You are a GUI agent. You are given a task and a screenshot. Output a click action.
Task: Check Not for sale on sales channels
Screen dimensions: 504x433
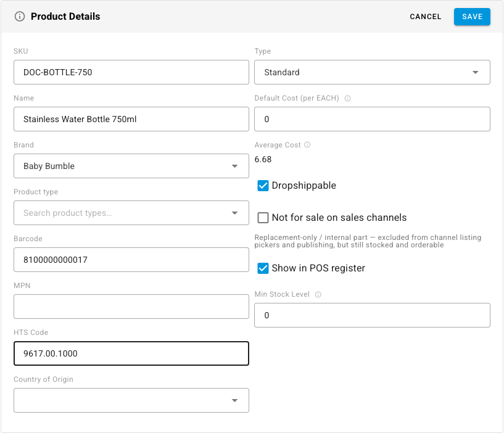[263, 218]
